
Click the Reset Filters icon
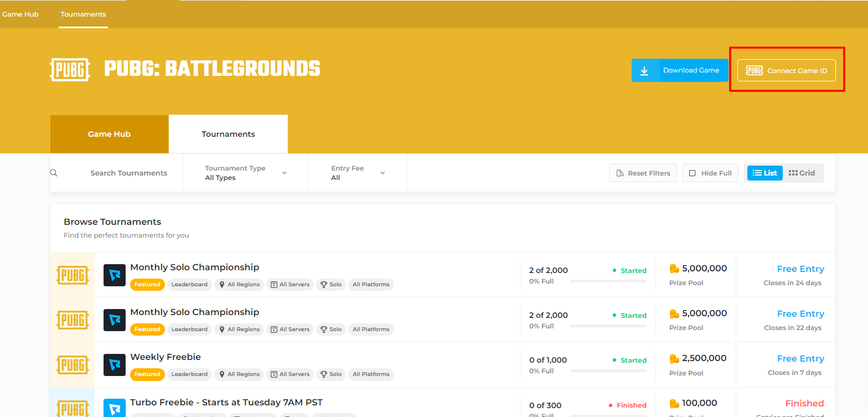(x=621, y=173)
